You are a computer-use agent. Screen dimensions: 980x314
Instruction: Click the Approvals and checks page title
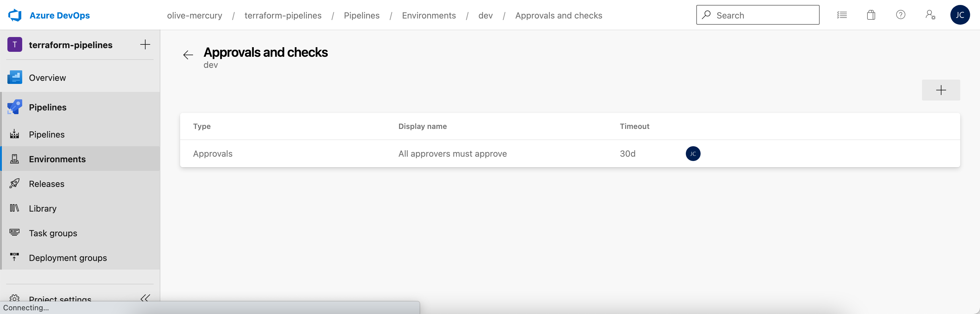point(266,52)
